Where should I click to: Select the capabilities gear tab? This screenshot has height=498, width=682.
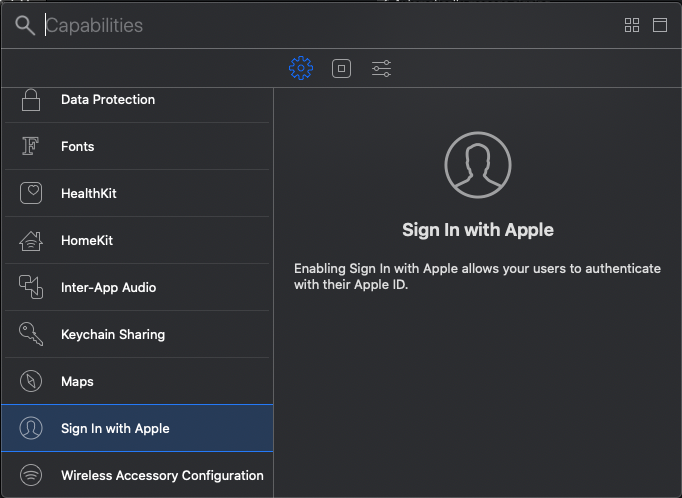(x=301, y=68)
